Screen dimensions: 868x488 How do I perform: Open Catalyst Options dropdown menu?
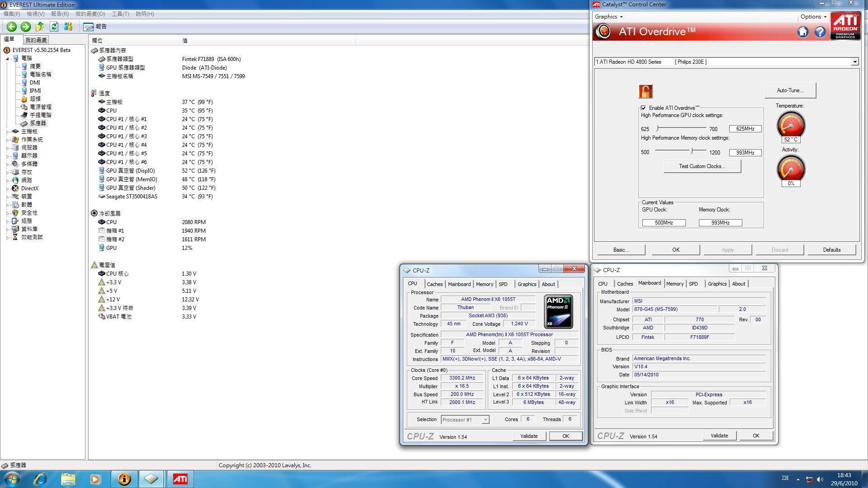pos(813,17)
